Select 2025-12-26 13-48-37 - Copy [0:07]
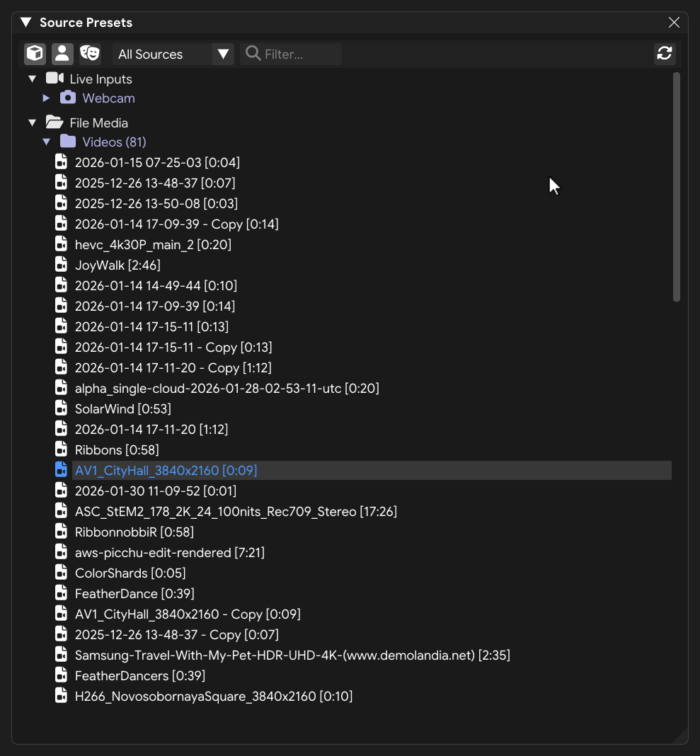This screenshot has width=700, height=756. (x=177, y=634)
